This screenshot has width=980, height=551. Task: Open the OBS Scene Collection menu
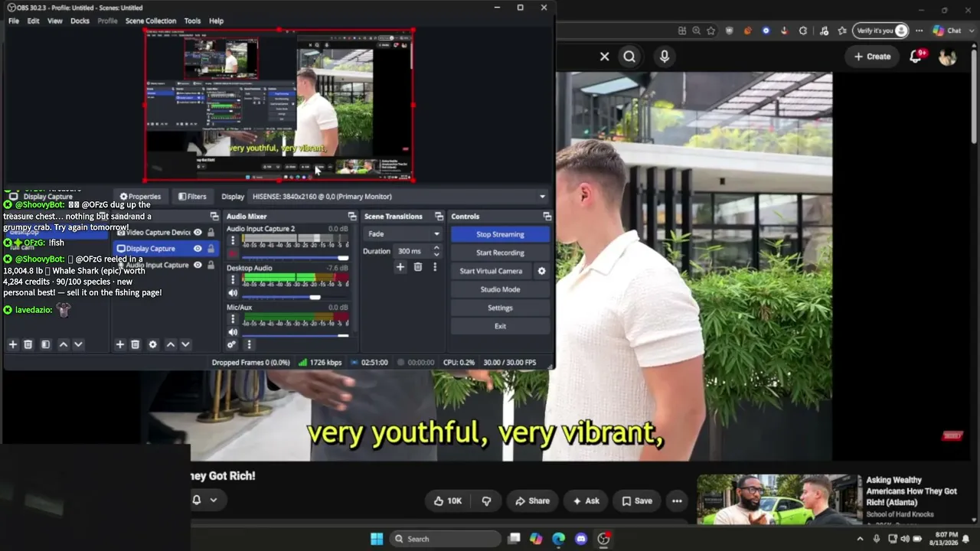click(x=151, y=21)
